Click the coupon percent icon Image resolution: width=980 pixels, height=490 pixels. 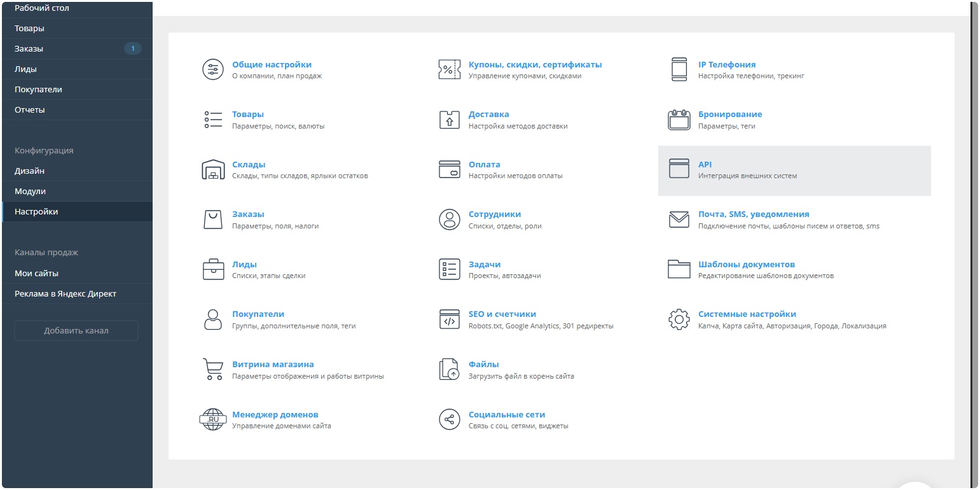[449, 69]
